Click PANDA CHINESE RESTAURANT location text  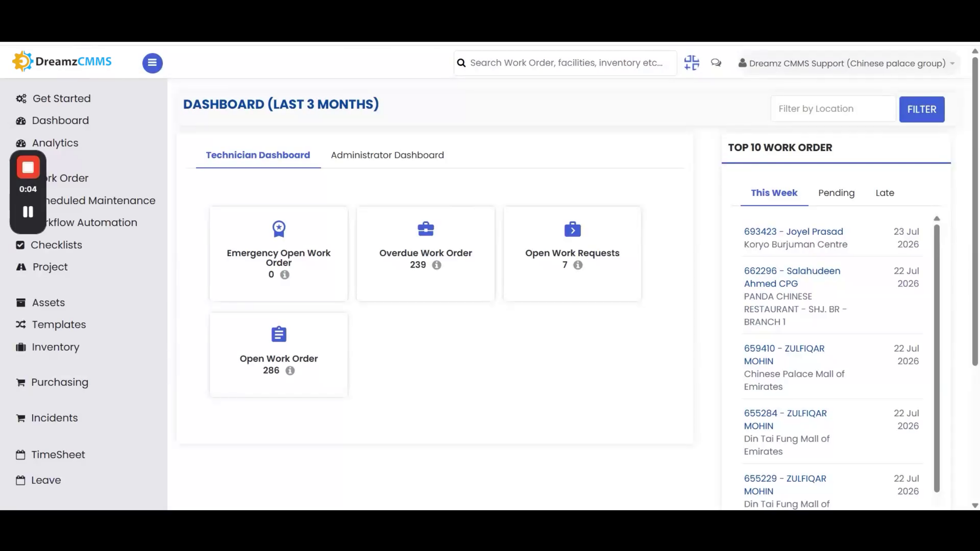click(x=795, y=309)
